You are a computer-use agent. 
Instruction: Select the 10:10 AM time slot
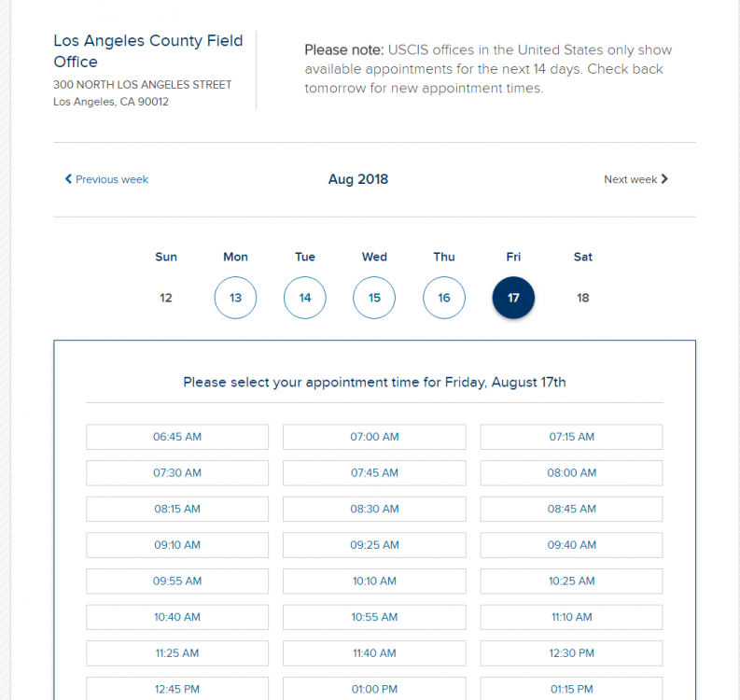click(x=374, y=581)
